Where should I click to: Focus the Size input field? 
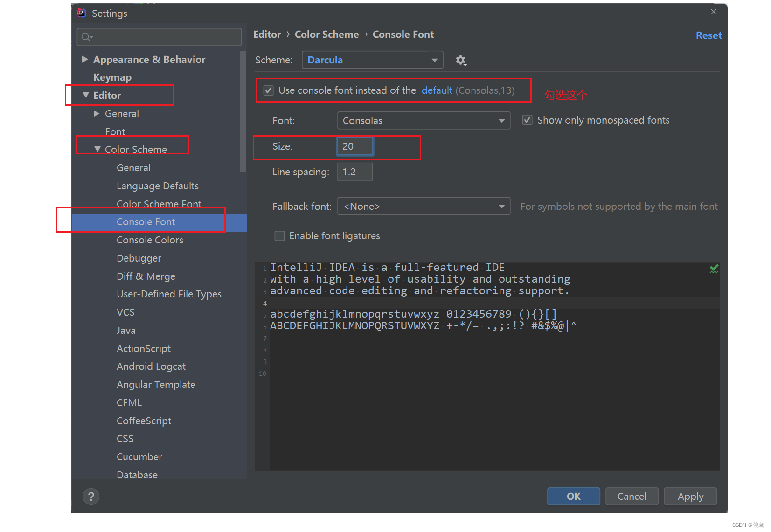pos(355,146)
